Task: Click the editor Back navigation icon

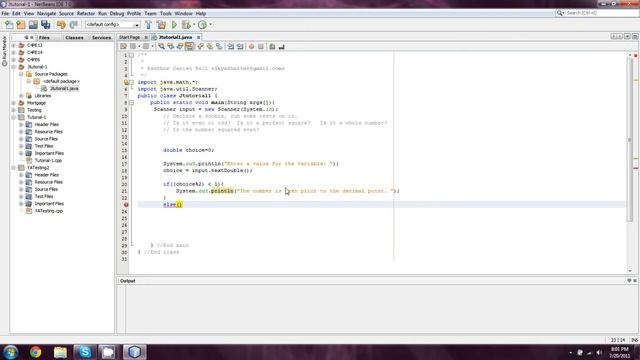Action: pyautogui.click(x=133, y=47)
